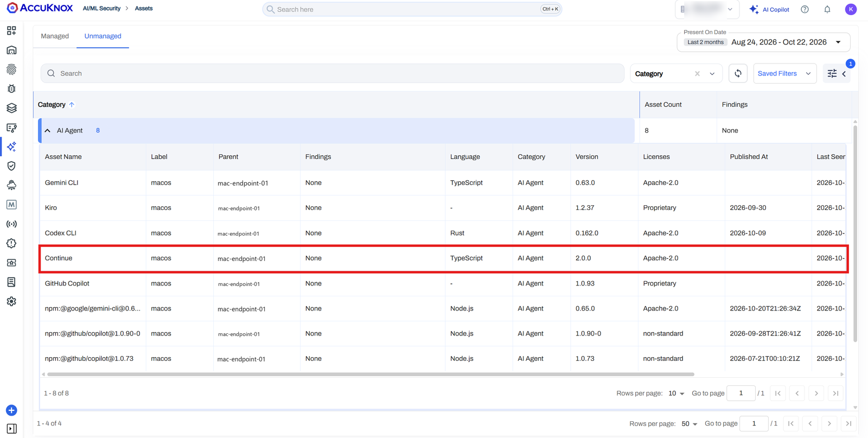Click the fingerprint icon in the sidebar
The width and height of the screenshot is (868, 438).
tap(11, 69)
